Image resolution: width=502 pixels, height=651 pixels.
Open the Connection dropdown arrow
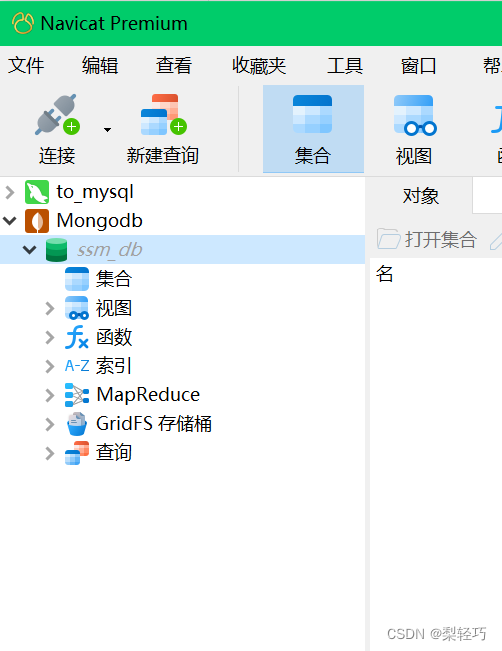pos(108,130)
